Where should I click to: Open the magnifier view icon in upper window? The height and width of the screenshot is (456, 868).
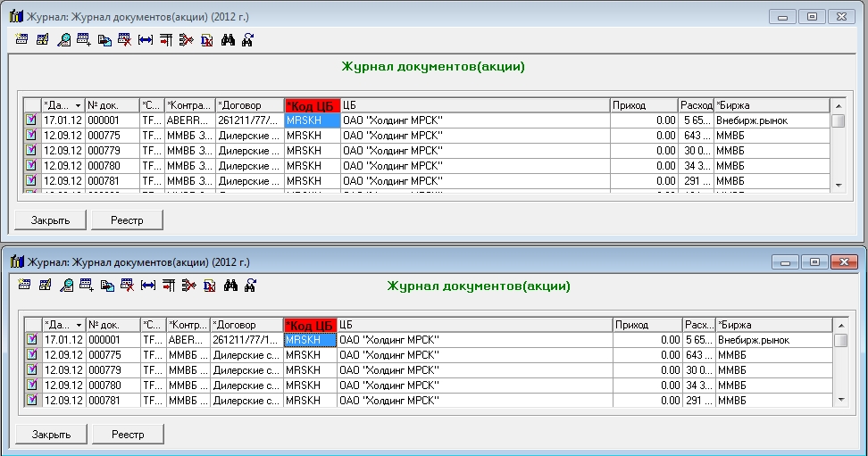(64, 39)
